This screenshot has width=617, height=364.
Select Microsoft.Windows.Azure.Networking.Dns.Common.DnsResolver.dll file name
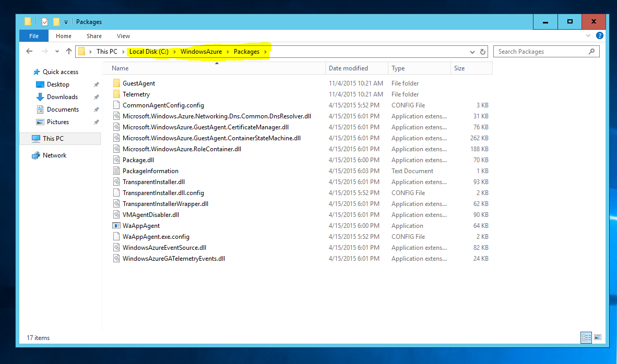tap(217, 116)
